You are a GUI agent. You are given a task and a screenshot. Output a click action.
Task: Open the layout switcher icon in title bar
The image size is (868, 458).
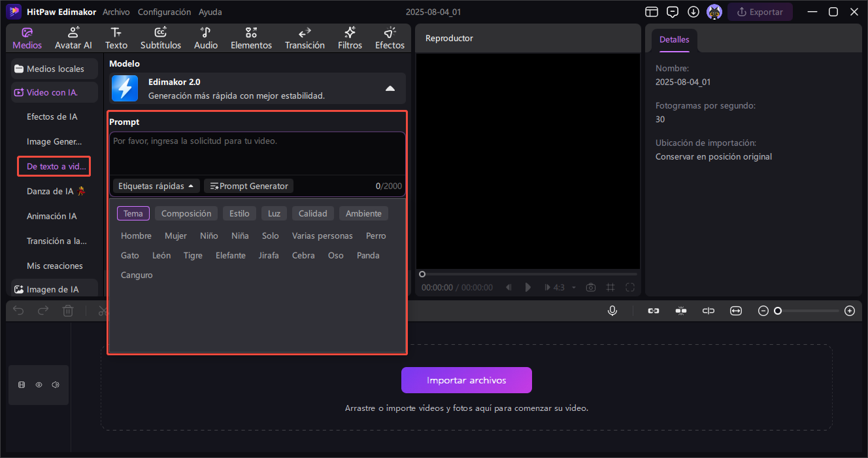[651, 12]
